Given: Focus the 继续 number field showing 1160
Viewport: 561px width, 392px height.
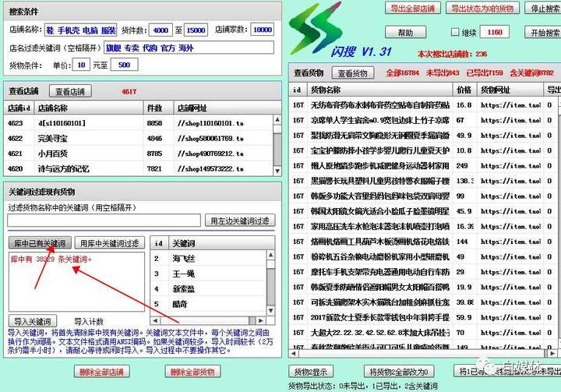Looking at the screenshot, I should [x=495, y=32].
